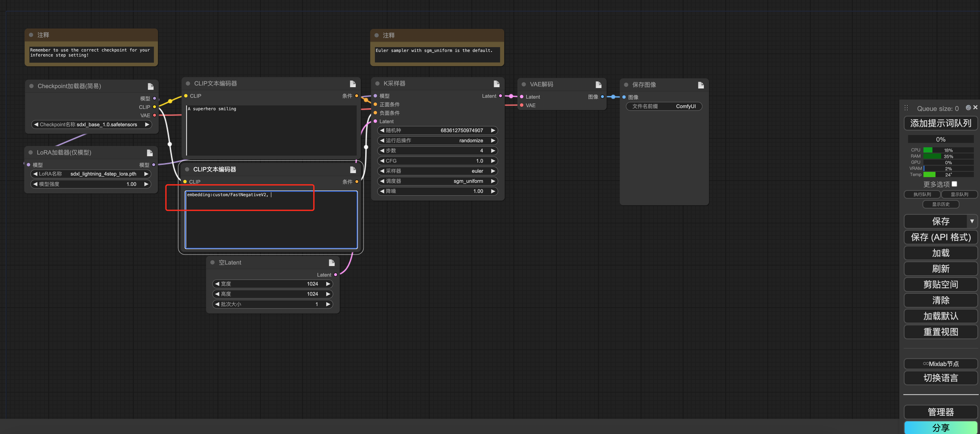
Task: Click 保存 (API 格式) button
Action: pos(941,237)
